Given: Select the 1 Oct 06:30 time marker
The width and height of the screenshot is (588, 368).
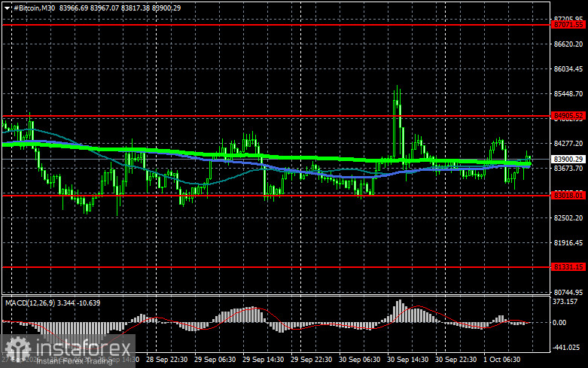Looking at the screenshot, I should pyautogui.click(x=501, y=360).
